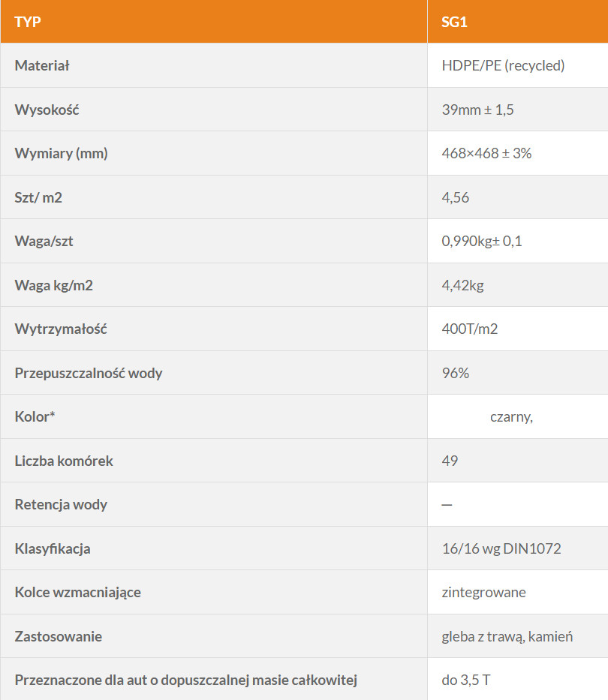Image resolution: width=608 pixels, height=700 pixels.
Task: Select the Liczba komórek row label
Action: (64, 461)
